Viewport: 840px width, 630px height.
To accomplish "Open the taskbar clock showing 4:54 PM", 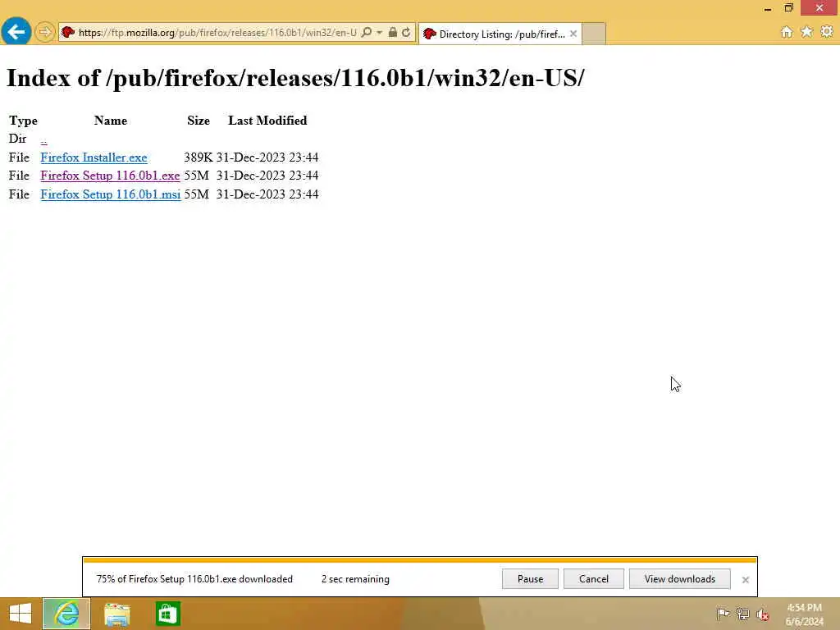I will 805,614.
